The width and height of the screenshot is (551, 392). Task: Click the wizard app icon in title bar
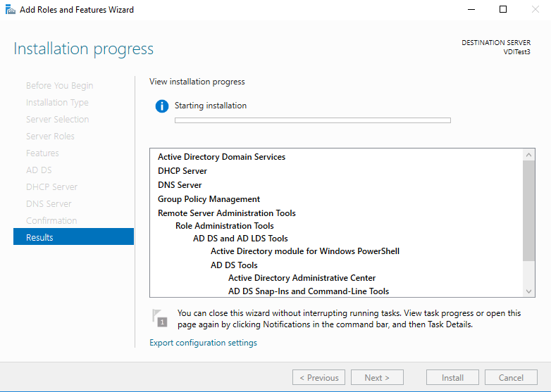click(9, 10)
